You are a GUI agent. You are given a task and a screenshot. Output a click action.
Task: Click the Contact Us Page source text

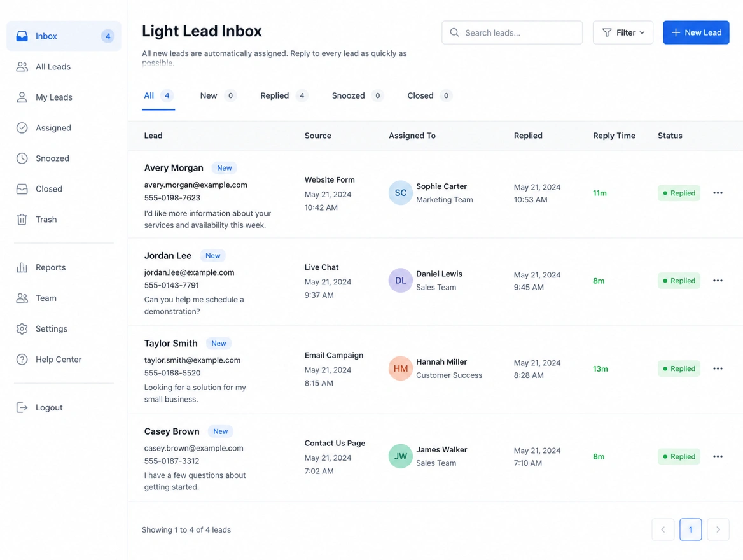coord(335,443)
